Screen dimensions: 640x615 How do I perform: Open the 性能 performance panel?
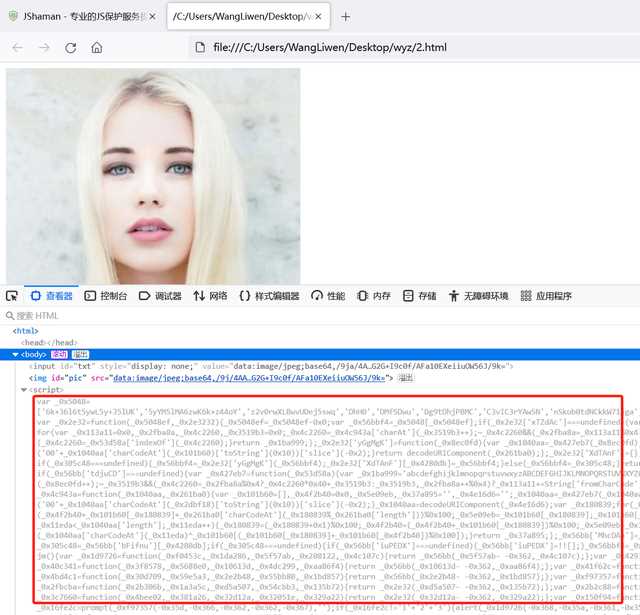pyautogui.click(x=328, y=296)
